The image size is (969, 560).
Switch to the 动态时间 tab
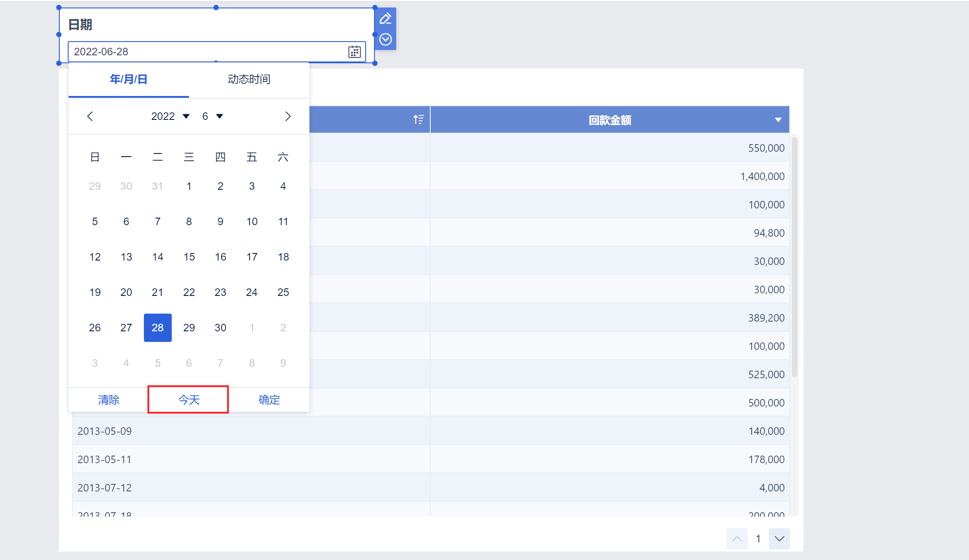point(249,79)
